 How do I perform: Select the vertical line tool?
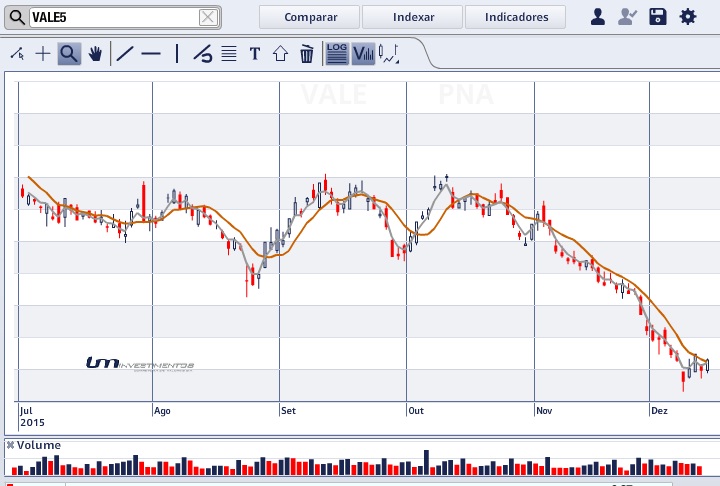pos(177,54)
